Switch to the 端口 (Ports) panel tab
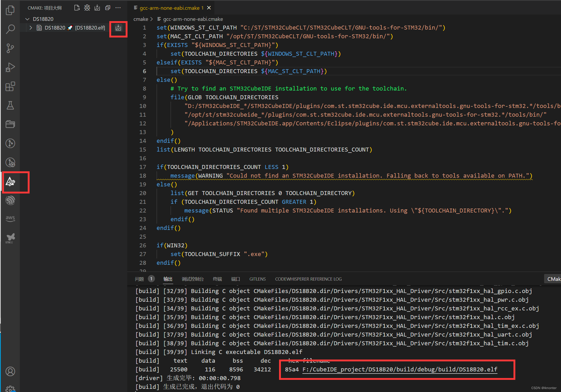Viewport: 561px width, 392px height. point(235,279)
